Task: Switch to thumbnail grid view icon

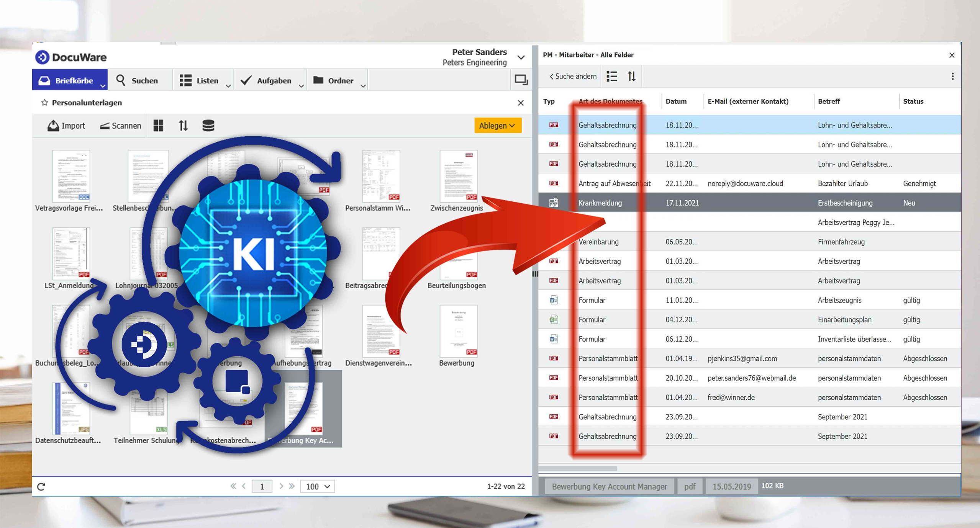Action: pyautogui.click(x=158, y=126)
